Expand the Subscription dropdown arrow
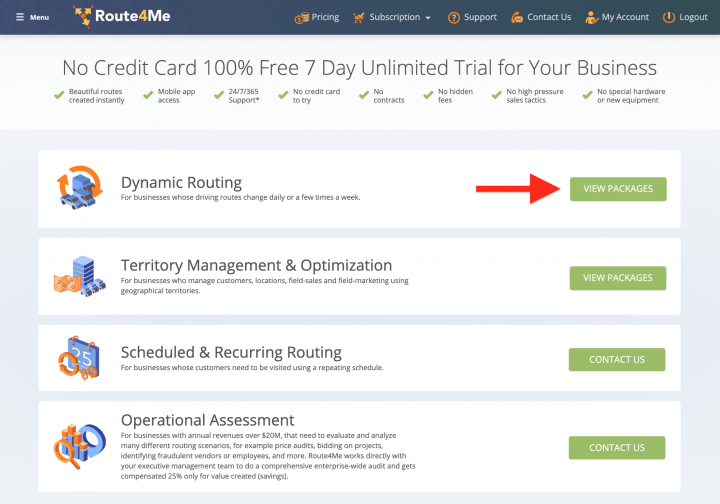Screen dimensions: 720x504 428,18
